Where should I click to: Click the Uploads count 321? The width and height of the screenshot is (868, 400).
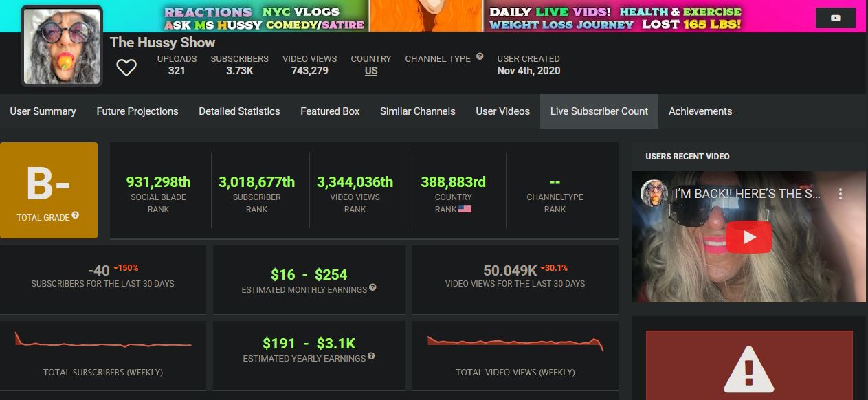[177, 71]
